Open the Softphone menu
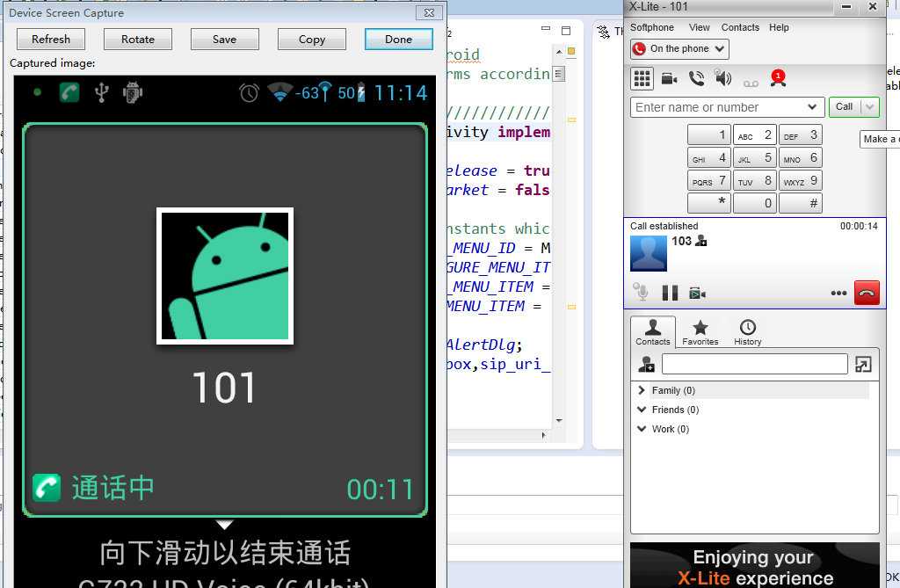 click(x=652, y=27)
